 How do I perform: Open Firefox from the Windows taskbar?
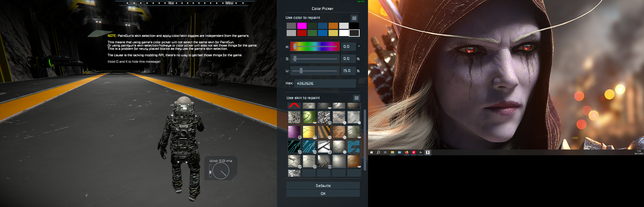(407, 152)
